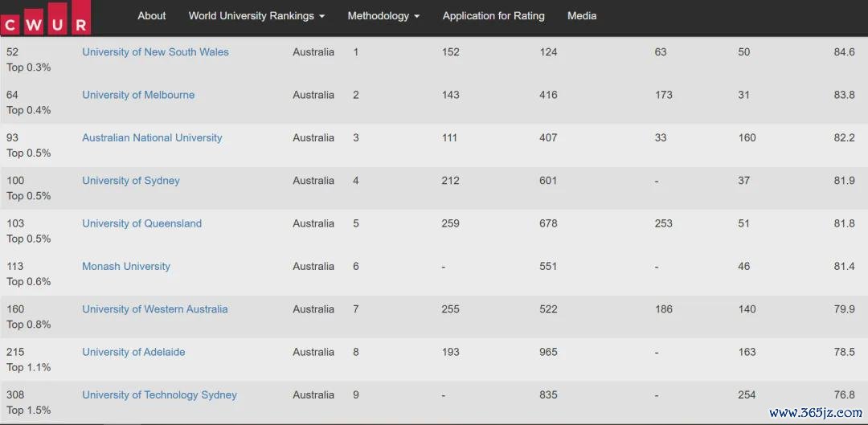Click value 601 in Sydney row
This screenshot has width=868, height=425.
549,181
